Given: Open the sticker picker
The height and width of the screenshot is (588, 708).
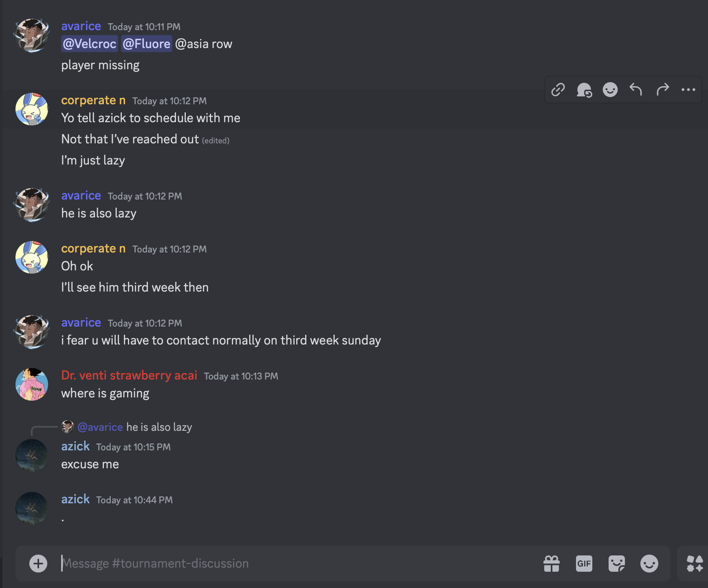Looking at the screenshot, I should coord(617,564).
